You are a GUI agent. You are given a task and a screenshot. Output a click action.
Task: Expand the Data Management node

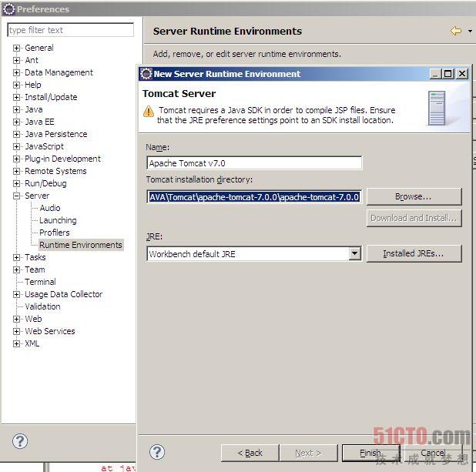pyautogui.click(x=16, y=72)
